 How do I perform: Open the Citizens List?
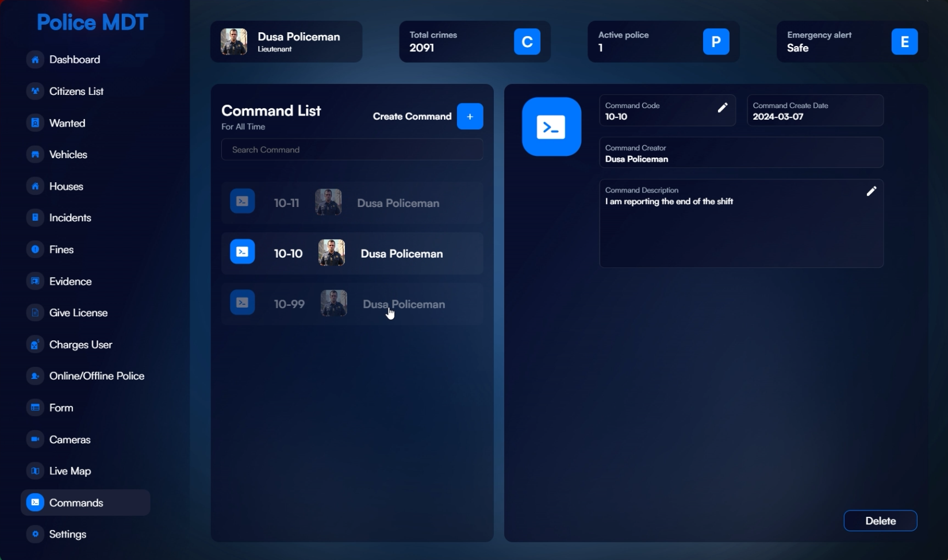76,91
